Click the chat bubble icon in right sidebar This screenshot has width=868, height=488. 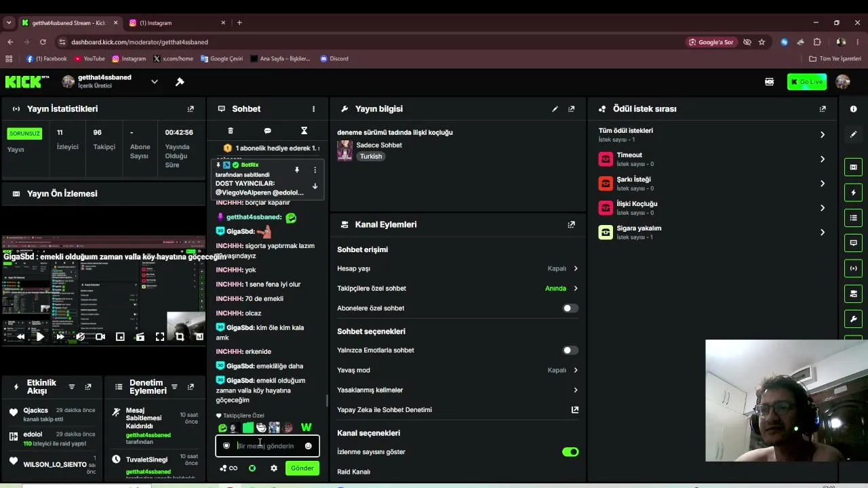(x=853, y=243)
